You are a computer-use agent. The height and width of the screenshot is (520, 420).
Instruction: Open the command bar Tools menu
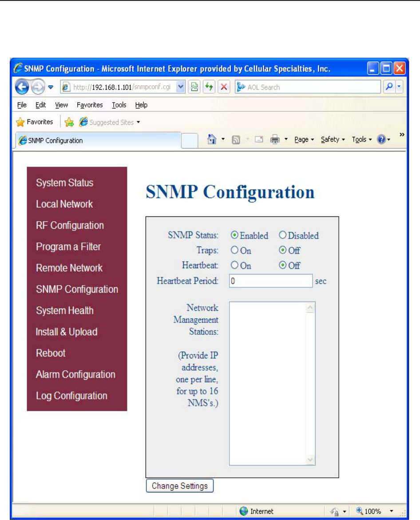click(362, 139)
